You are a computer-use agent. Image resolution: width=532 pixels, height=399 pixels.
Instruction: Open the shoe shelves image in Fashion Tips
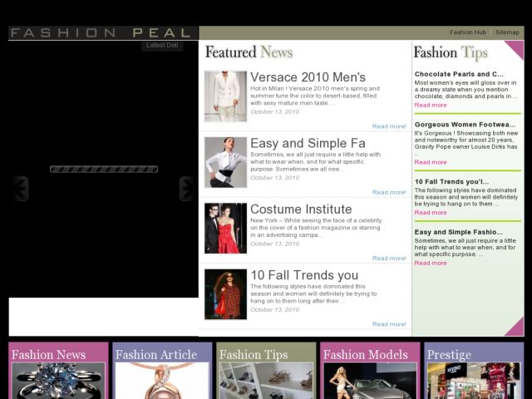(266, 381)
